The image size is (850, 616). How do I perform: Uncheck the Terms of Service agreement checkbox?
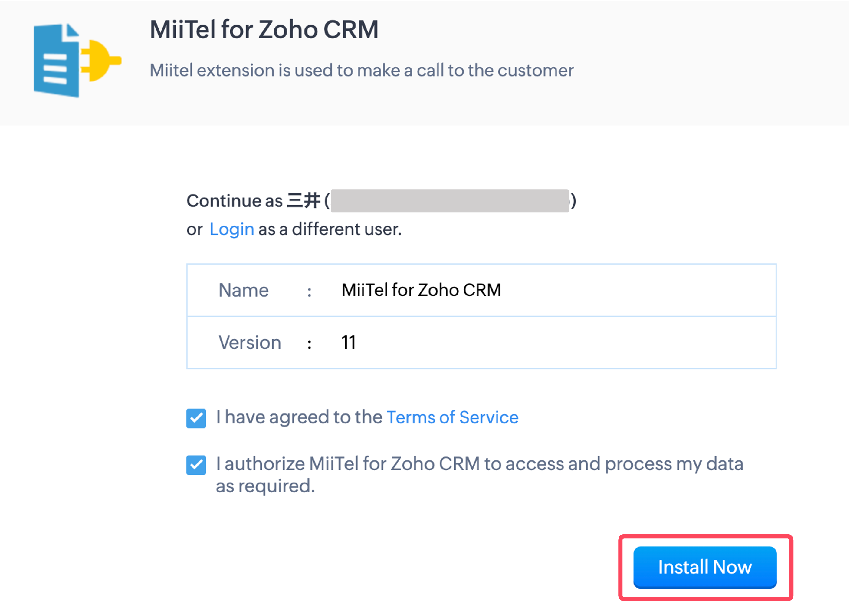coord(196,418)
